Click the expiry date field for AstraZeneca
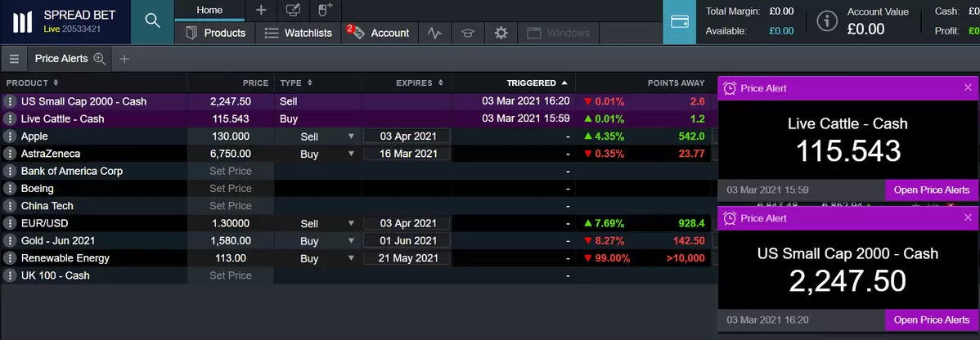The image size is (980, 340). 407,154
